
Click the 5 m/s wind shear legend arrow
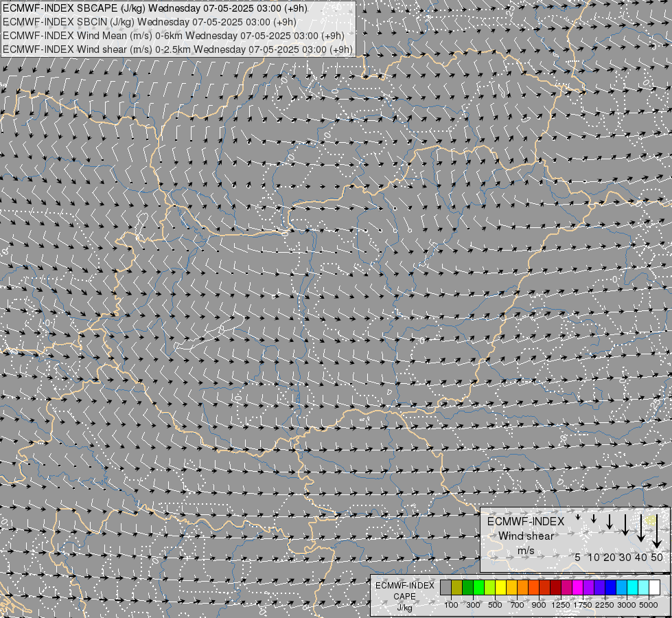[x=578, y=517]
